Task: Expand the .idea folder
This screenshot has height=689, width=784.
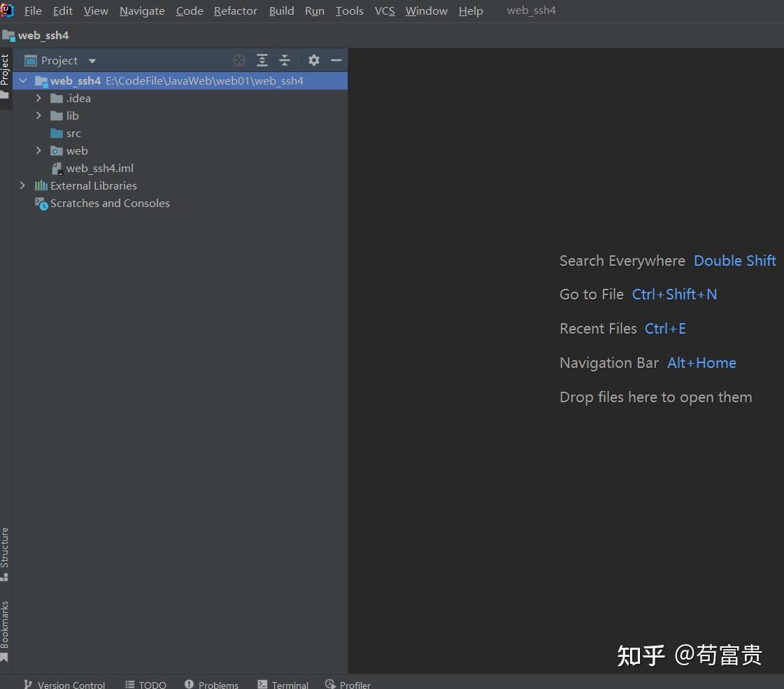Action: tap(38, 98)
